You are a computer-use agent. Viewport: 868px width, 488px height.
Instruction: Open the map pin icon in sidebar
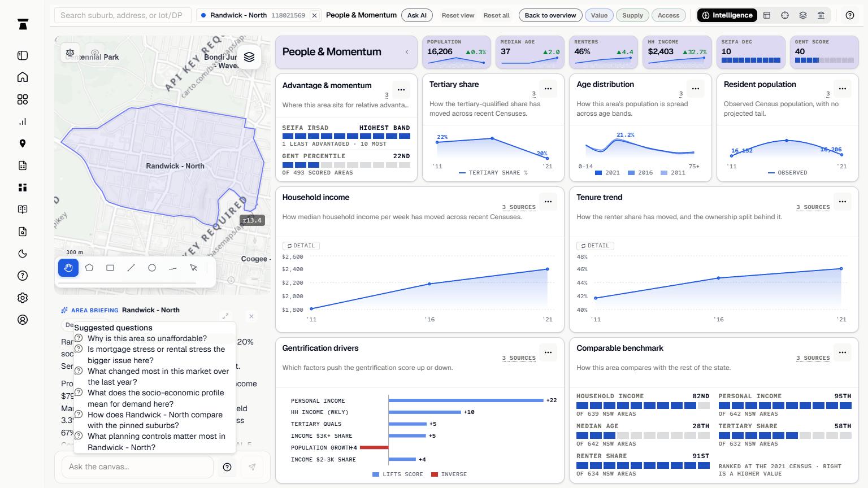point(23,143)
